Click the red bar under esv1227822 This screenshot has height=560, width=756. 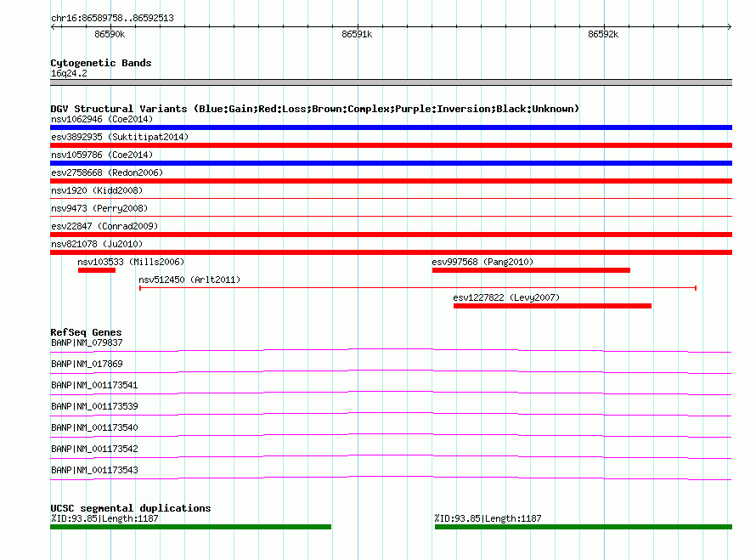(x=552, y=306)
